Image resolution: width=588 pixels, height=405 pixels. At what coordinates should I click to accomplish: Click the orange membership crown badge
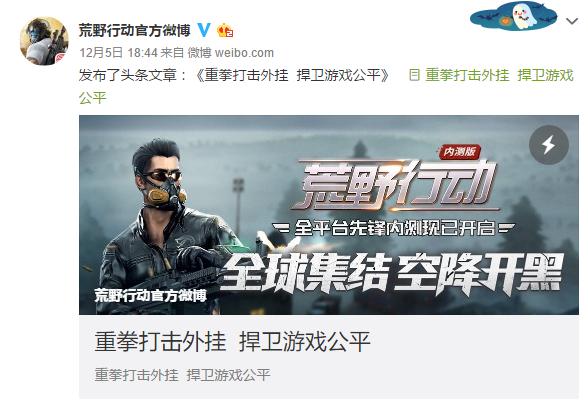(x=225, y=30)
